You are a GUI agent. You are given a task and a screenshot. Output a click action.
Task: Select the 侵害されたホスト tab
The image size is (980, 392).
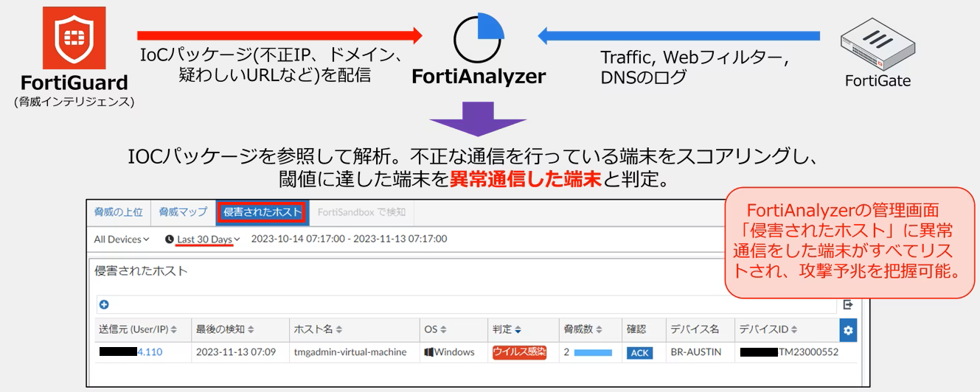click(x=263, y=212)
